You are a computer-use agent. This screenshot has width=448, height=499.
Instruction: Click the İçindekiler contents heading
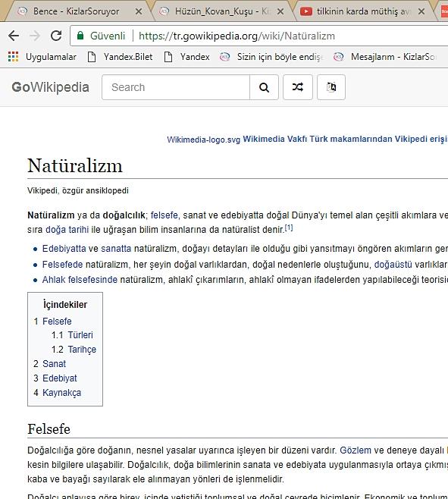(x=65, y=305)
